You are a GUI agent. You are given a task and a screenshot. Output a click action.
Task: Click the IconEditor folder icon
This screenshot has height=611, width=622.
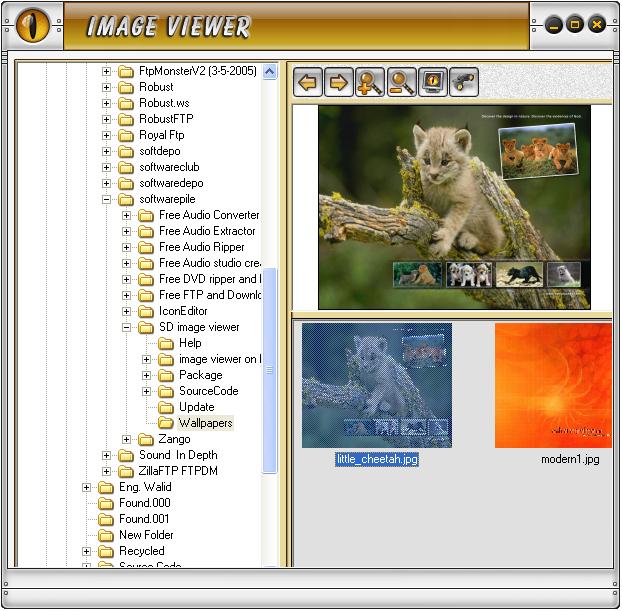click(146, 311)
